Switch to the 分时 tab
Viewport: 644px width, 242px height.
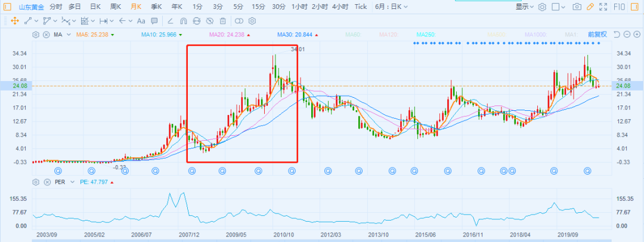56,7
